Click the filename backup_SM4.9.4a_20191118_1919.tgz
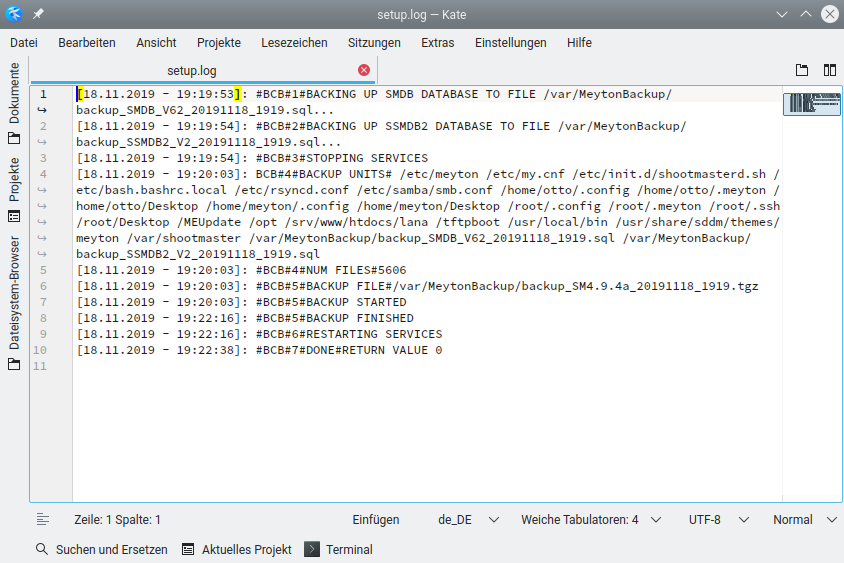 [x=639, y=286]
